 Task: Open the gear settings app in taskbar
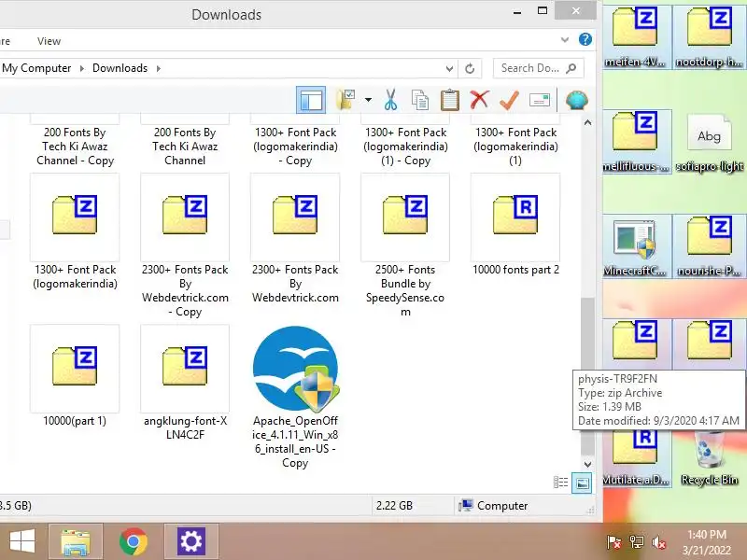point(191,542)
